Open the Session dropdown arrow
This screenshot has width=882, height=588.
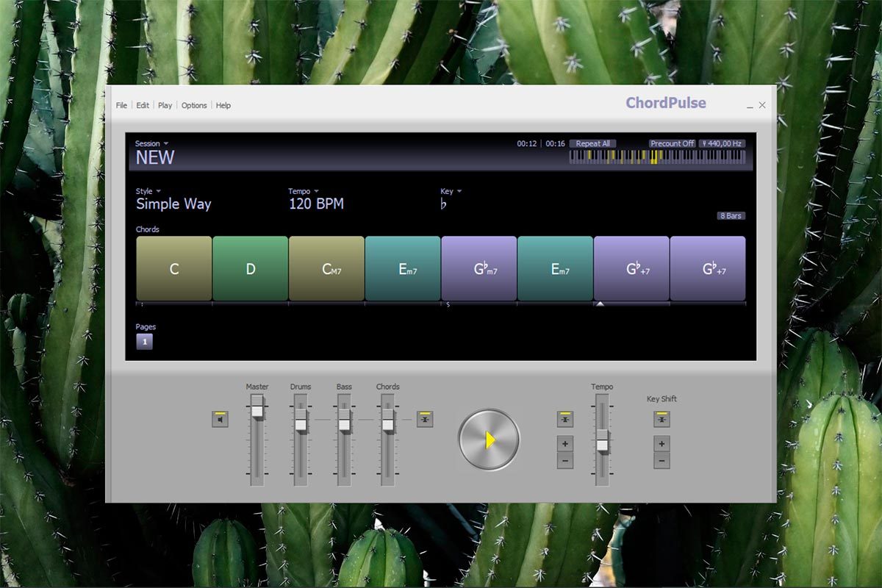[166, 144]
